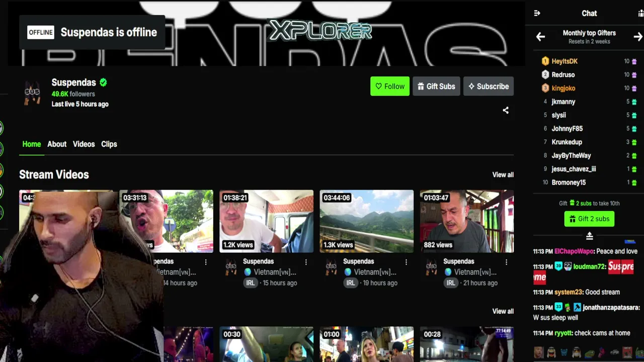Click the Suspendas channel name heading
This screenshot has width=644, height=362.
point(73,82)
